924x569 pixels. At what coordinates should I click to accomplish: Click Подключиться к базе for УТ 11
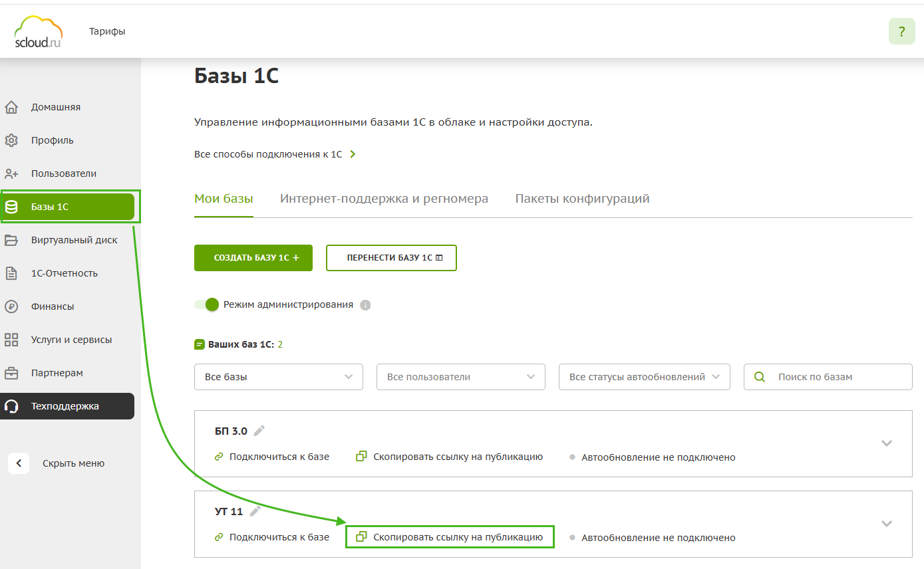(x=279, y=537)
